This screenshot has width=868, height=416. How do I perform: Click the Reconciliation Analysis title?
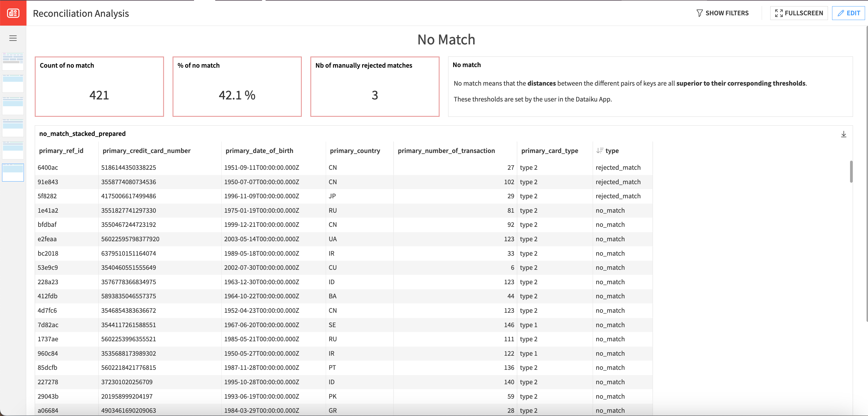81,13
